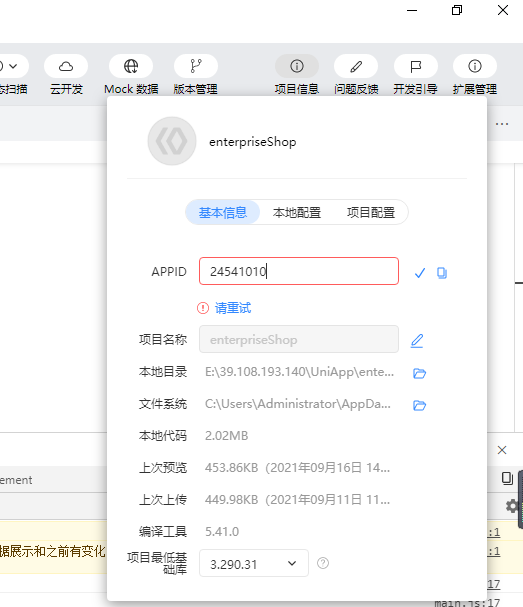Show help for minimum base library

[323, 563]
